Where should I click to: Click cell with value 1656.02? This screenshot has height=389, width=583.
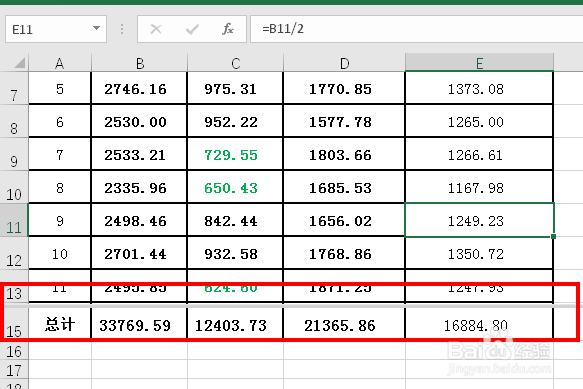click(344, 220)
